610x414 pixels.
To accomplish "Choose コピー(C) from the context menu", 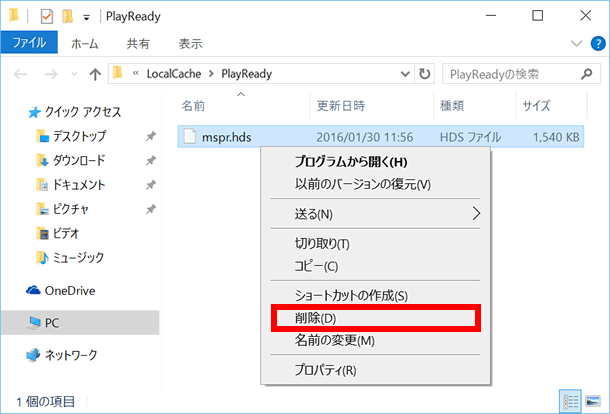I will click(375, 266).
